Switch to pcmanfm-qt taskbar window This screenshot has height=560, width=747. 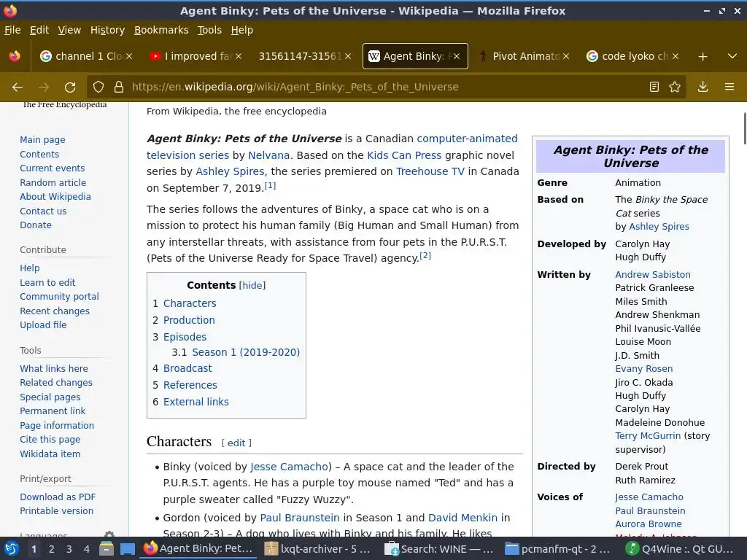tap(558, 549)
